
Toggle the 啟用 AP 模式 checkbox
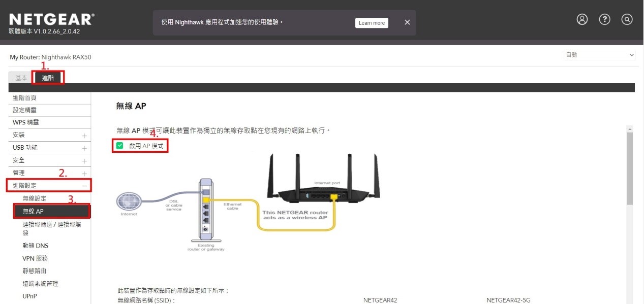[119, 146]
